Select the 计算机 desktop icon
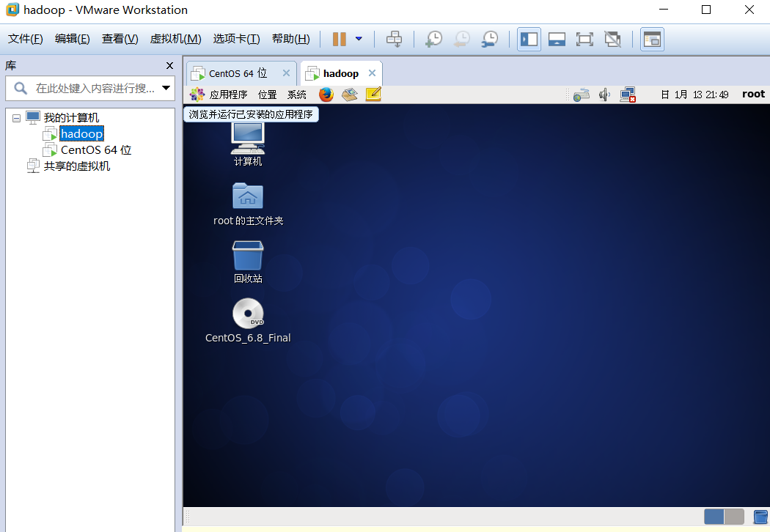This screenshot has height=532, width=770. [248, 144]
